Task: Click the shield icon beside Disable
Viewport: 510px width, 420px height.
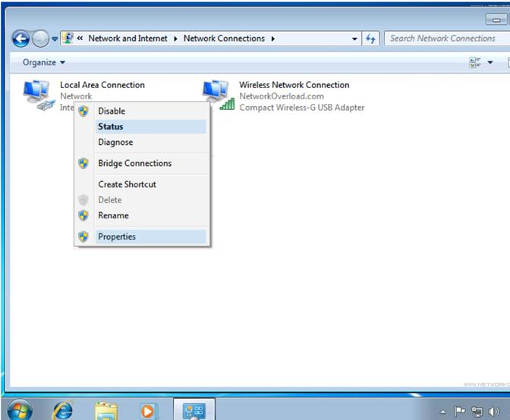Action: [x=83, y=111]
